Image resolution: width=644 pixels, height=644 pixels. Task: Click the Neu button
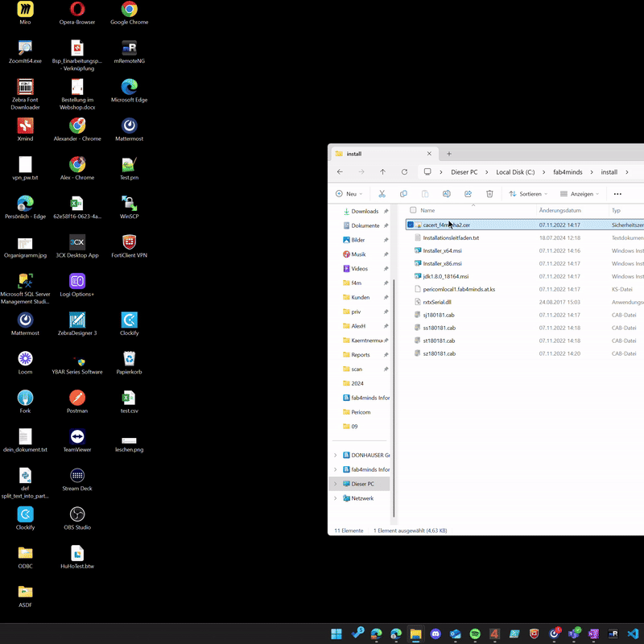(x=349, y=194)
